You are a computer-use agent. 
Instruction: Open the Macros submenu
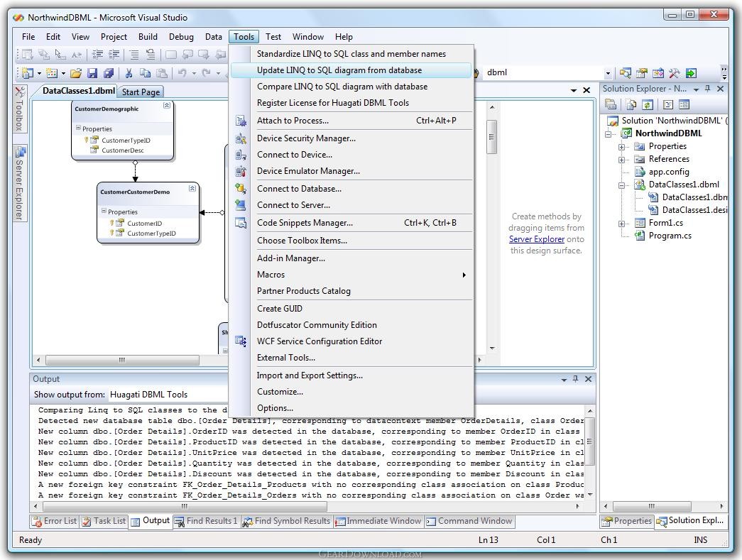351,275
